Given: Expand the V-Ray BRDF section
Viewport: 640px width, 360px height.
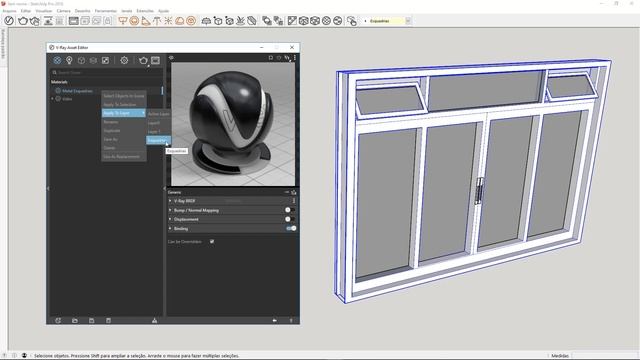Looking at the screenshot, I should click(x=170, y=201).
